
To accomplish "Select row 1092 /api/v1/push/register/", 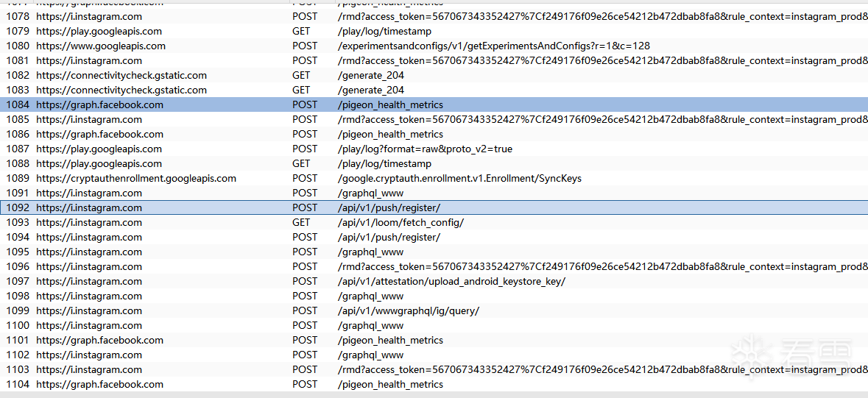I will click(x=434, y=207).
